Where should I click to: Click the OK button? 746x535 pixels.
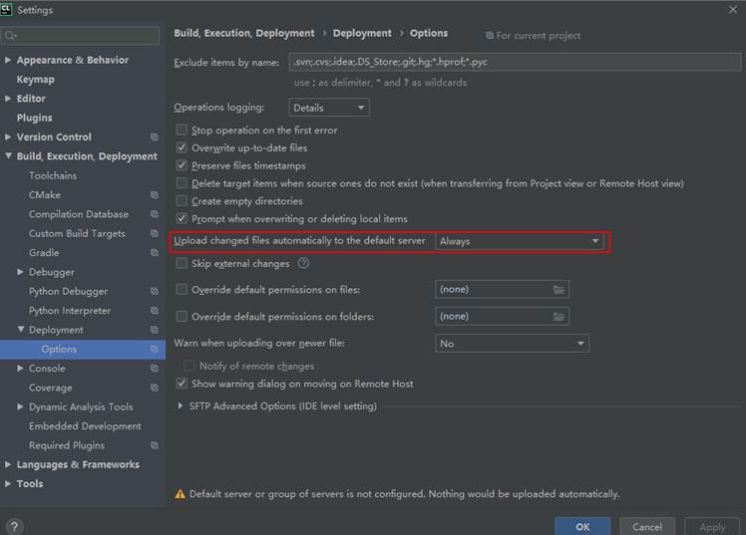[582, 526]
